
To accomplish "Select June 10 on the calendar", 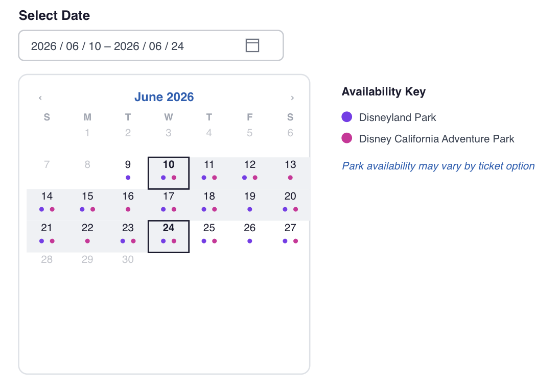I will tap(169, 173).
